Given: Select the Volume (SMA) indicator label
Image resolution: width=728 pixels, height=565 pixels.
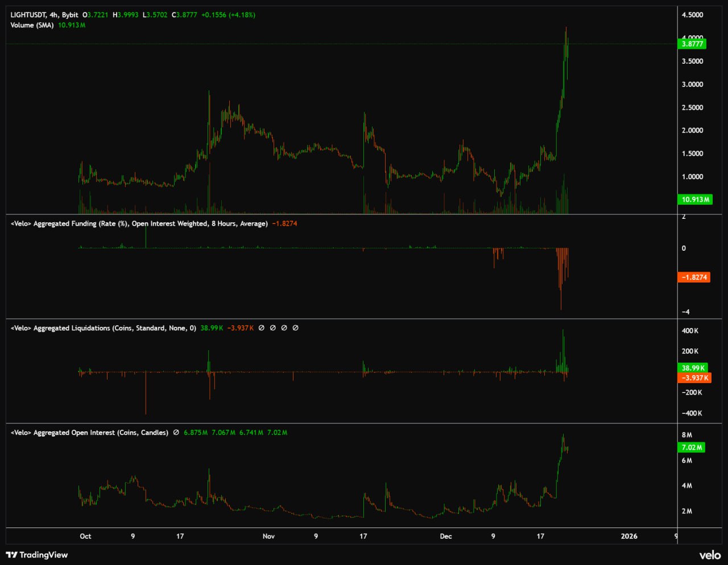Looking at the screenshot, I should pyautogui.click(x=32, y=25).
